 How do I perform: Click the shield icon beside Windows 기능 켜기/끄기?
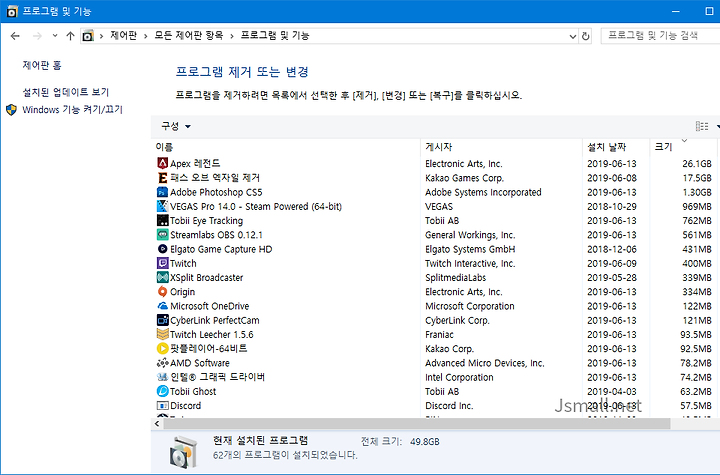(x=11, y=110)
